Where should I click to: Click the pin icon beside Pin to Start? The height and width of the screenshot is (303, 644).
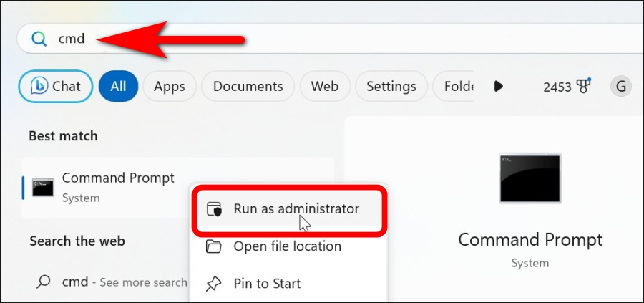click(213, 283)
